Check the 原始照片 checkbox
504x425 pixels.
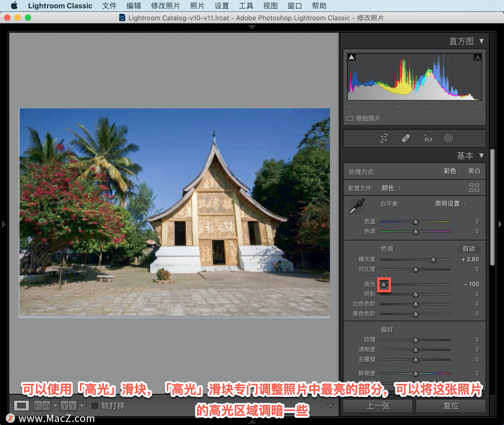coord(350,118)
